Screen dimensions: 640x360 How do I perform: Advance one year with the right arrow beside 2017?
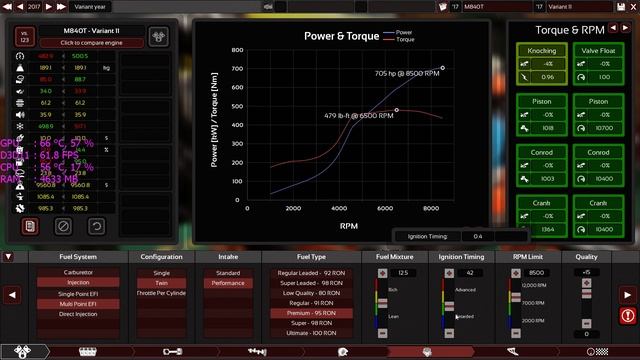(x=49, y=7)
